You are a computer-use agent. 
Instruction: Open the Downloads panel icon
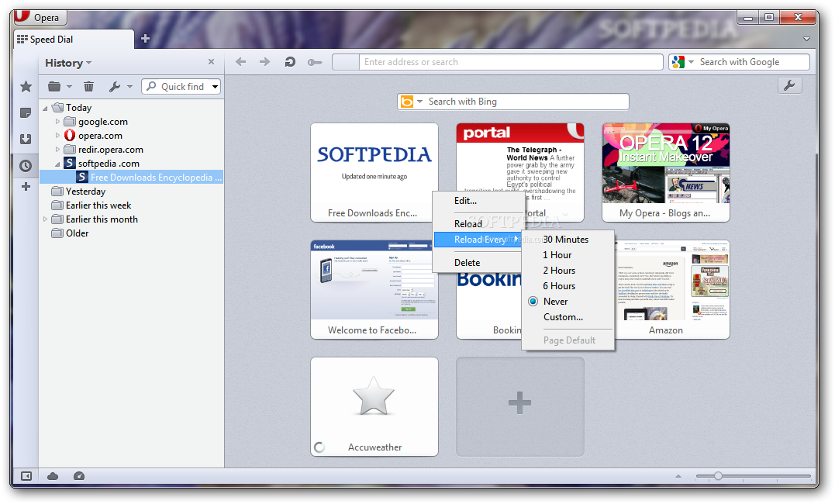click(x=26, y=139)
